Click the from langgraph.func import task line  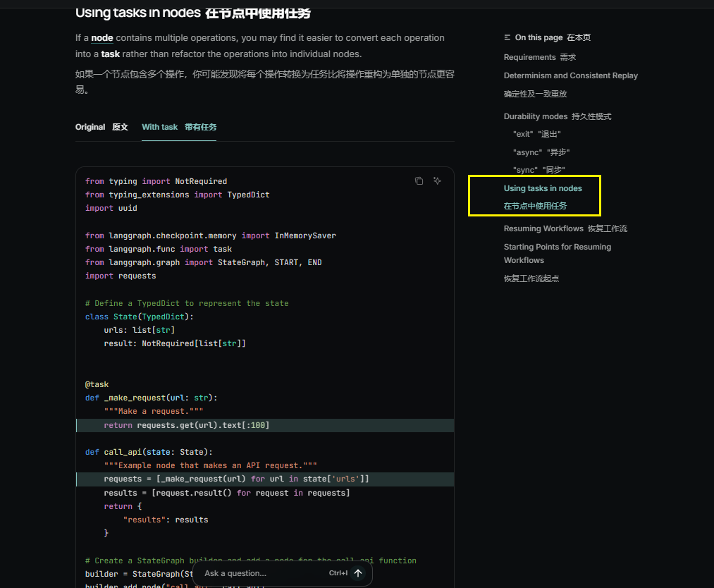coord(159,249)
